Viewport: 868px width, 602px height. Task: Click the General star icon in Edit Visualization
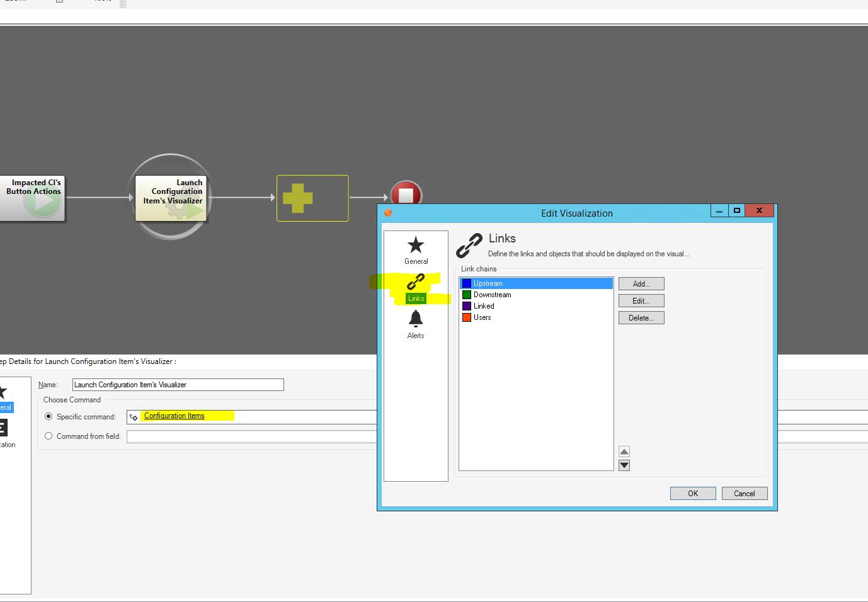[416, 246]
